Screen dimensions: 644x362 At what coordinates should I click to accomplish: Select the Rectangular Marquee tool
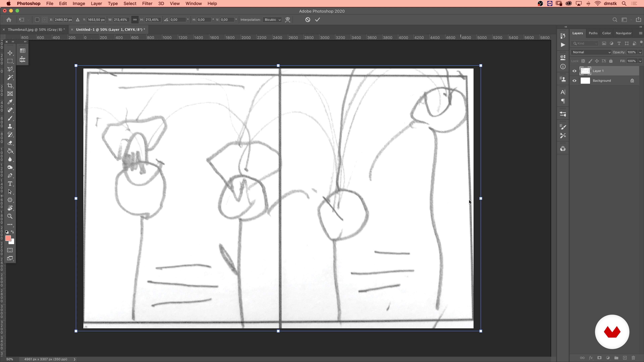click(10, 61)
